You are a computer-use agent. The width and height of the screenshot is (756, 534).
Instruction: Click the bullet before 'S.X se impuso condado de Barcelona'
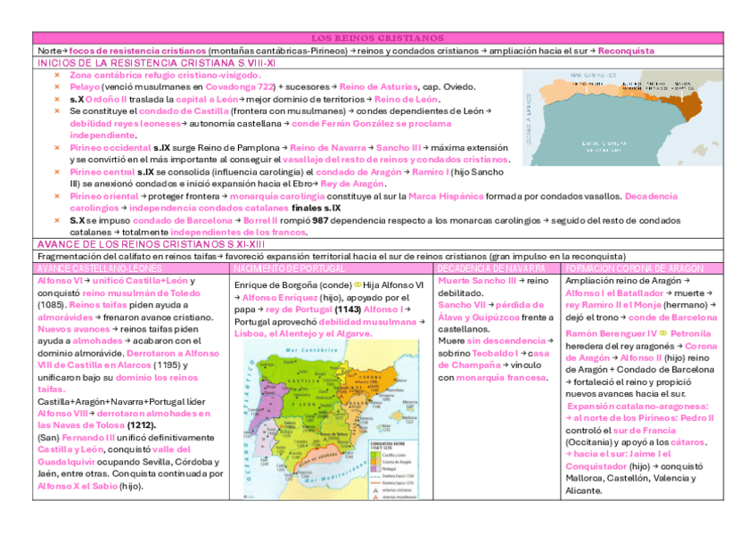(55, 219)
